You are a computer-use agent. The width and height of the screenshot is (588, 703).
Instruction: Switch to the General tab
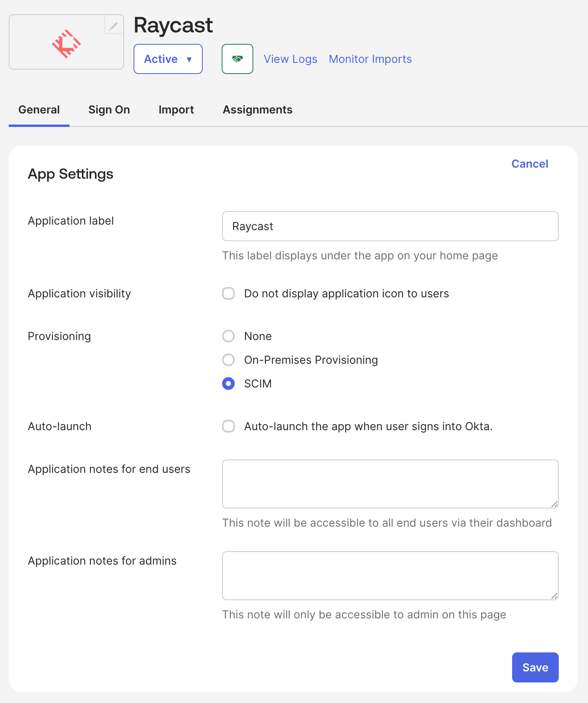(39, 110)
